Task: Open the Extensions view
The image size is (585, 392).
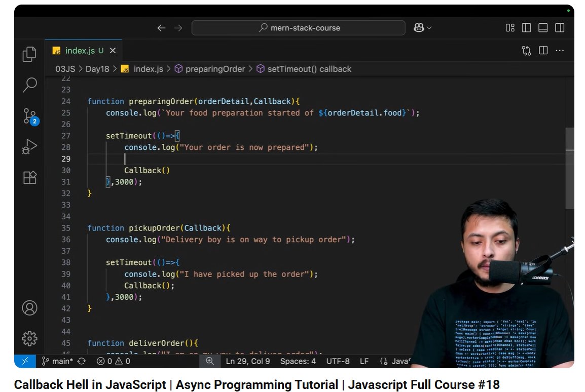Action: click(29, 177)
